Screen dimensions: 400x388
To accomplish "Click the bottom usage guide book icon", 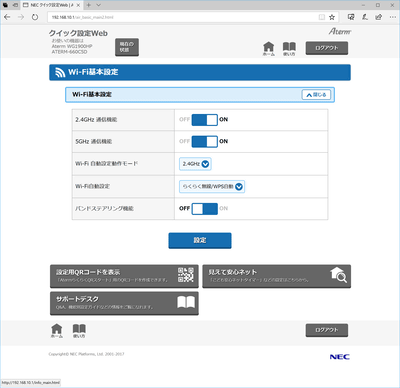I will coord(79,331).
